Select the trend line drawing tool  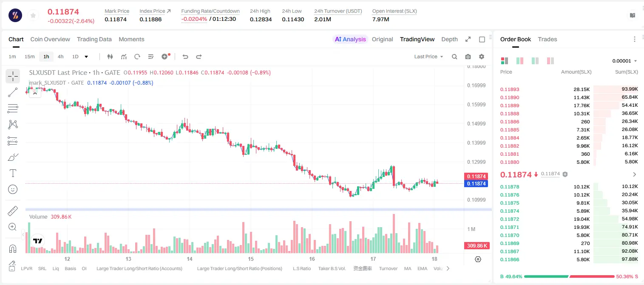[13, 92]
